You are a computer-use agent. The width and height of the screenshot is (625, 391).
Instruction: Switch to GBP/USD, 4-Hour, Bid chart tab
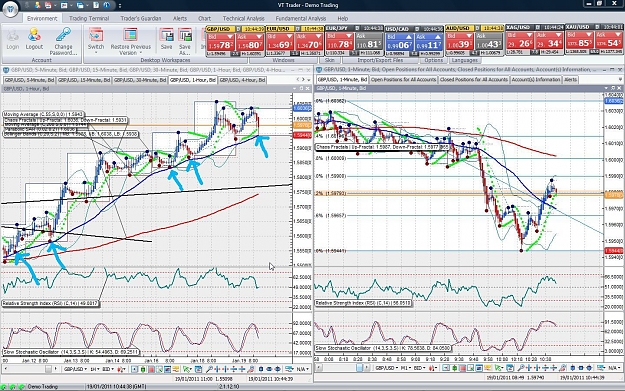coord(242,80)
